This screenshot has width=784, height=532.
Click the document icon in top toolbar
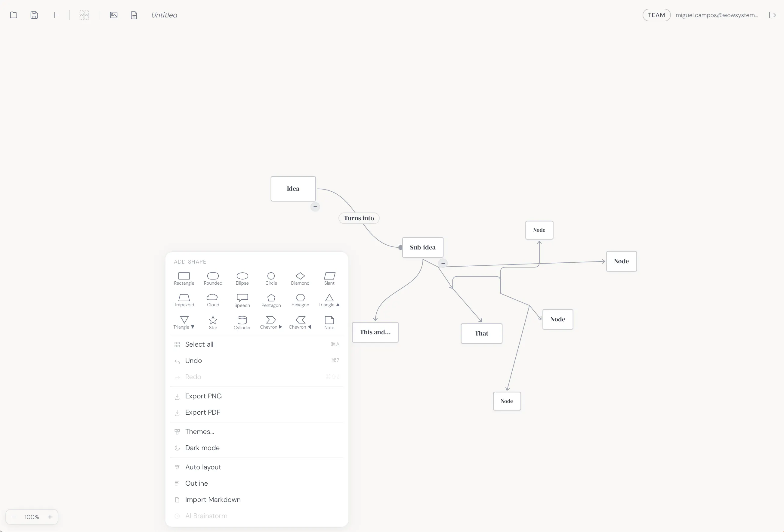[x=134, y=15]
